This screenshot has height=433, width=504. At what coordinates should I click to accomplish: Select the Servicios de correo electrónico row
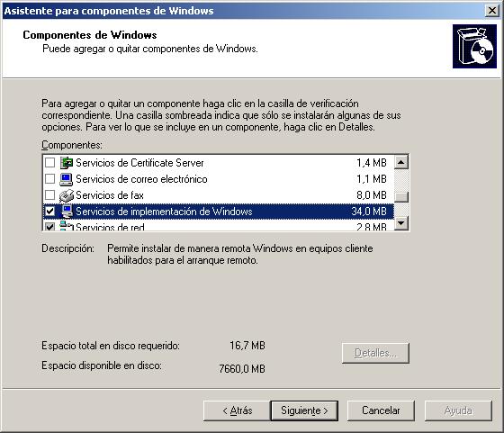218,179
